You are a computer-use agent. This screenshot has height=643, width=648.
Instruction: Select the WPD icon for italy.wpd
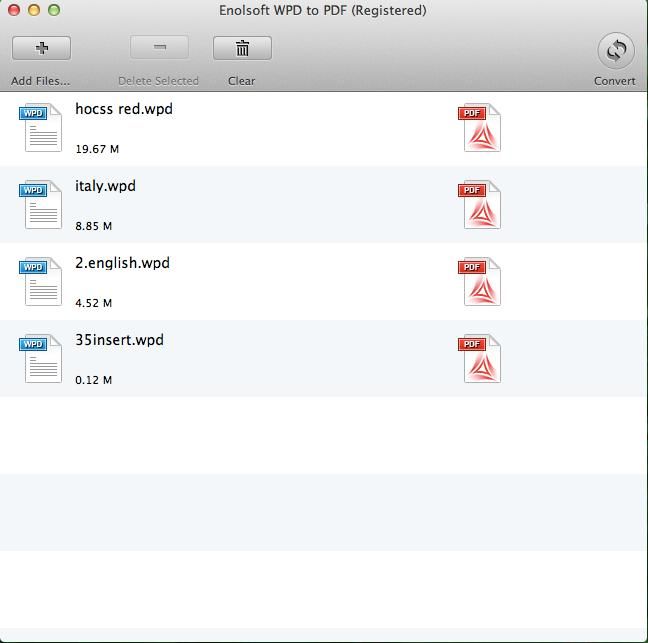click(x=40, y=205)
